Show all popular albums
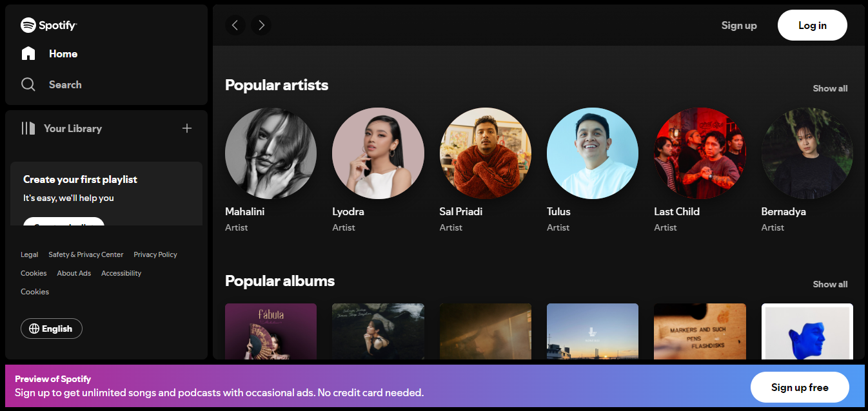Image resolution: width=868 pixels, height=411 pixels. pyautogui.click(x=830, y=284)
